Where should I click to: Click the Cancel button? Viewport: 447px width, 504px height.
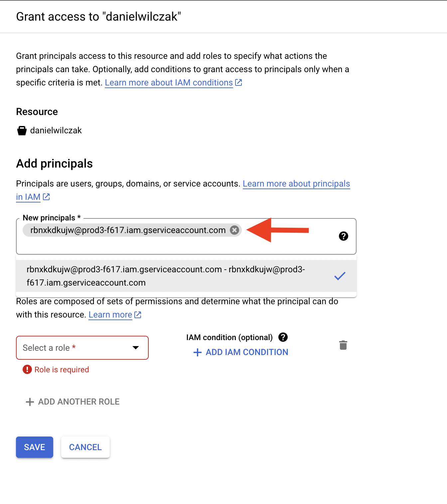click(x=85, y=447)
